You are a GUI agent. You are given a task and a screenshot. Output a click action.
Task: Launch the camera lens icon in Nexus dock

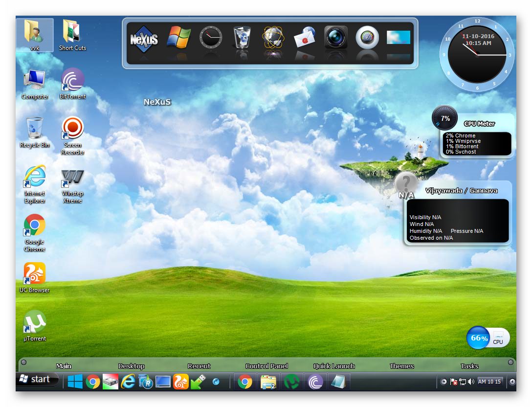tap(336, 37)
